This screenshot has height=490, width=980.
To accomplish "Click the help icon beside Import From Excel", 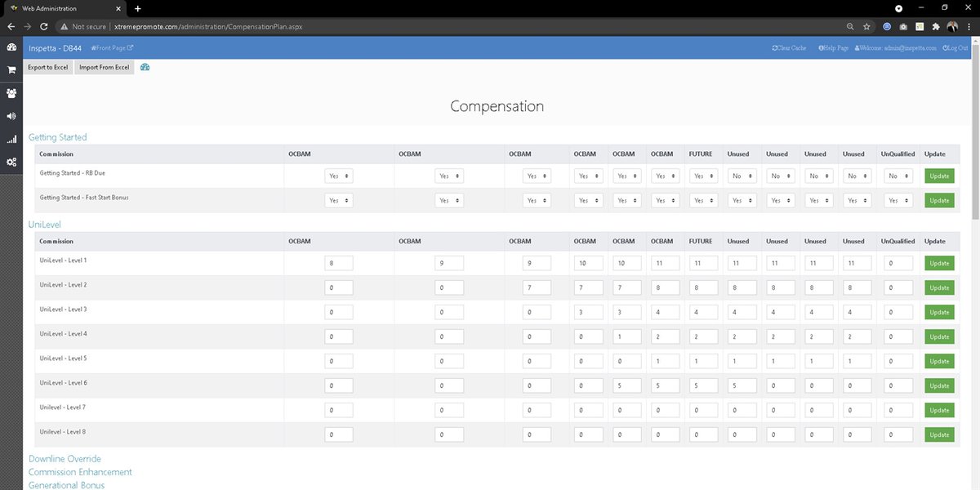I will (145, 67).
